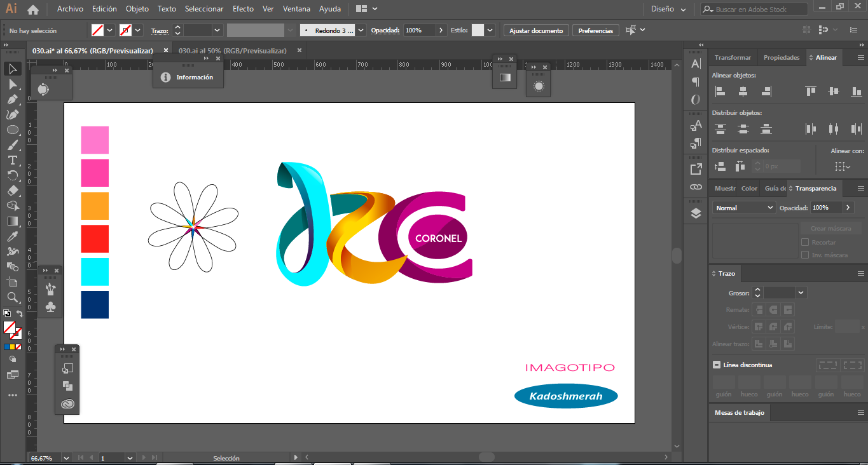The height and width of the screenshot is (465, 868).
Task: Open the Grosor stroke weight dropdown
Action: point(801,293)
